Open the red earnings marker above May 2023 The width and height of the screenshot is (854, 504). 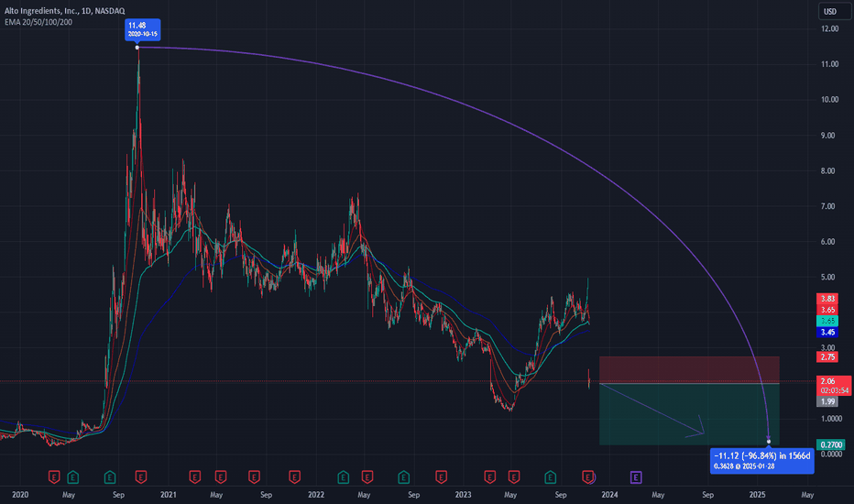coord(514,477)
